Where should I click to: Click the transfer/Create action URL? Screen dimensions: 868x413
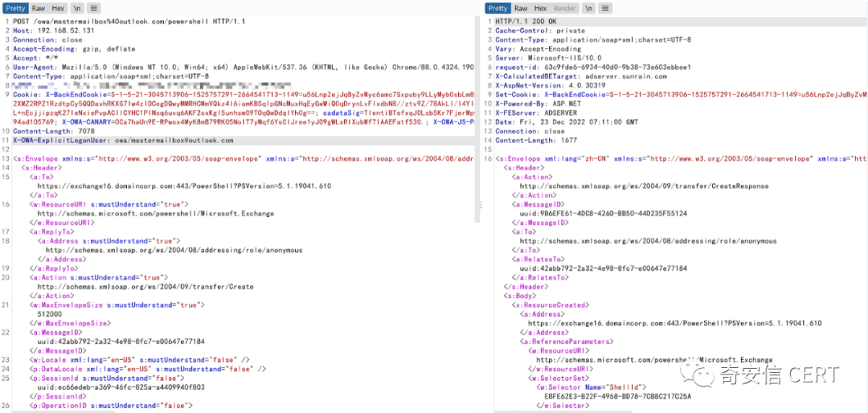[145, 287]
